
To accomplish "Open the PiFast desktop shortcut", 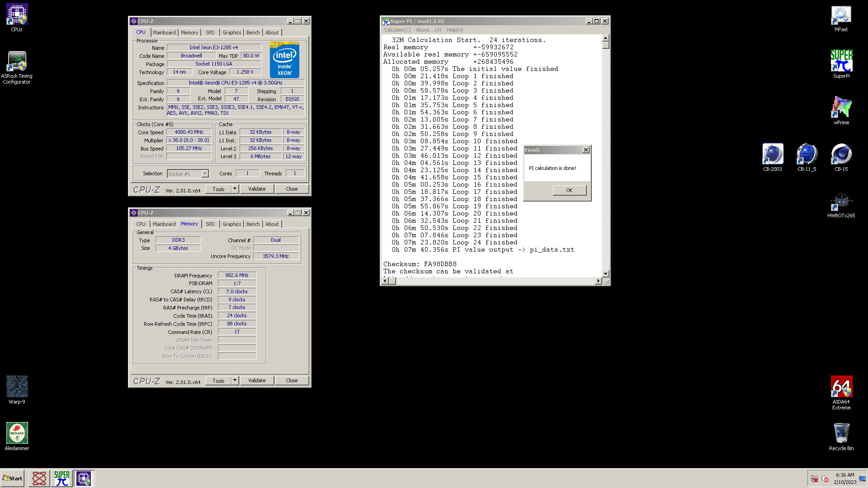I will tap(841, 18).
